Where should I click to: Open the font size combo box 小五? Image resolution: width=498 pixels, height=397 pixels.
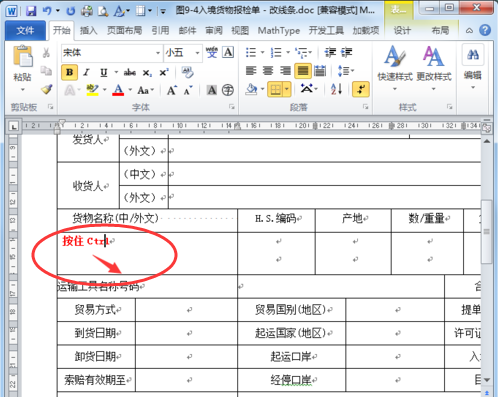[182, 53]
